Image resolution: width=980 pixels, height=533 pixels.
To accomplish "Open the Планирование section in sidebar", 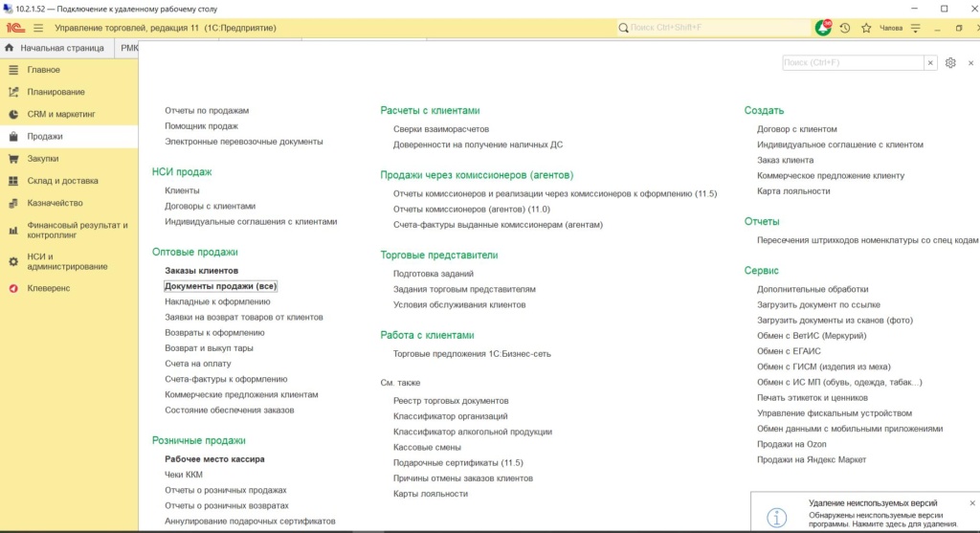I will point(69,92).
